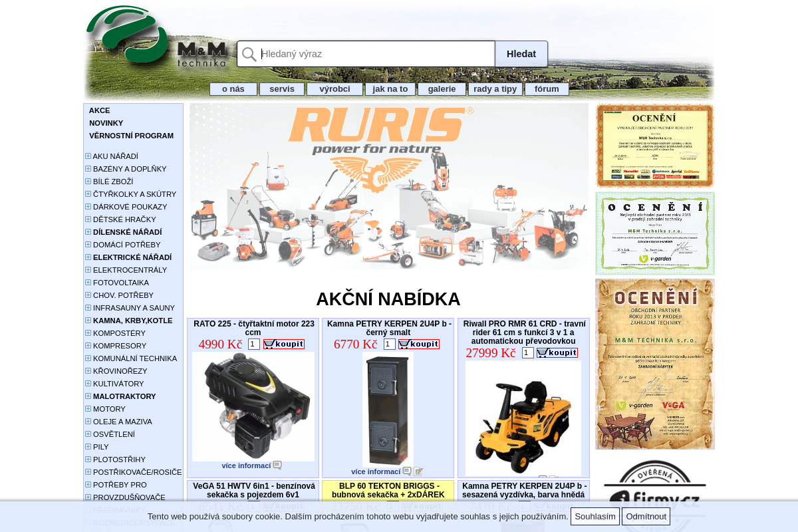Screen dimensions: 798x532
Task: Click speech bubble icon under RATO 225
Action: click(277, 465)
